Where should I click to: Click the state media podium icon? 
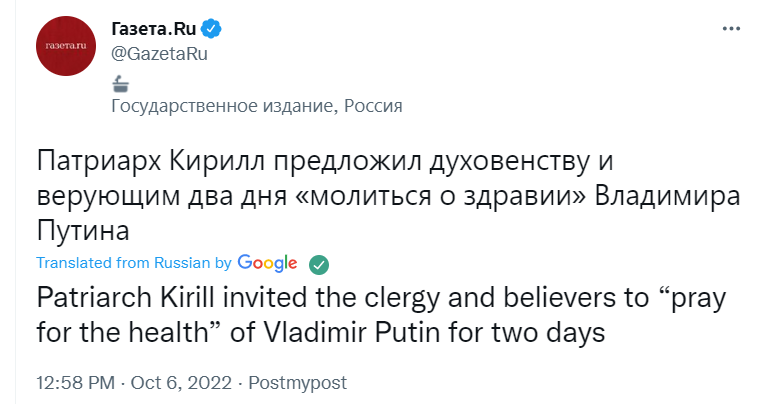[x=120, y=84]
